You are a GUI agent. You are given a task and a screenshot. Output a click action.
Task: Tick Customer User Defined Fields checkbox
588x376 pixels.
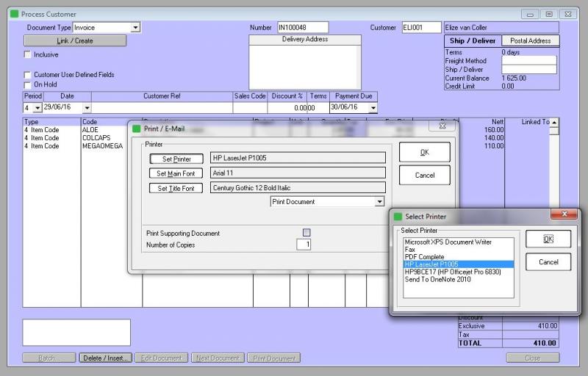28,75
